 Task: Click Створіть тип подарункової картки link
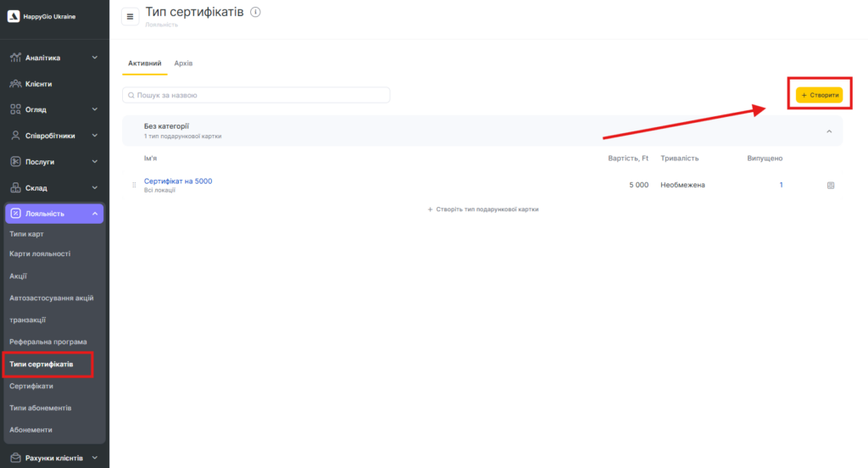(483, 209)
